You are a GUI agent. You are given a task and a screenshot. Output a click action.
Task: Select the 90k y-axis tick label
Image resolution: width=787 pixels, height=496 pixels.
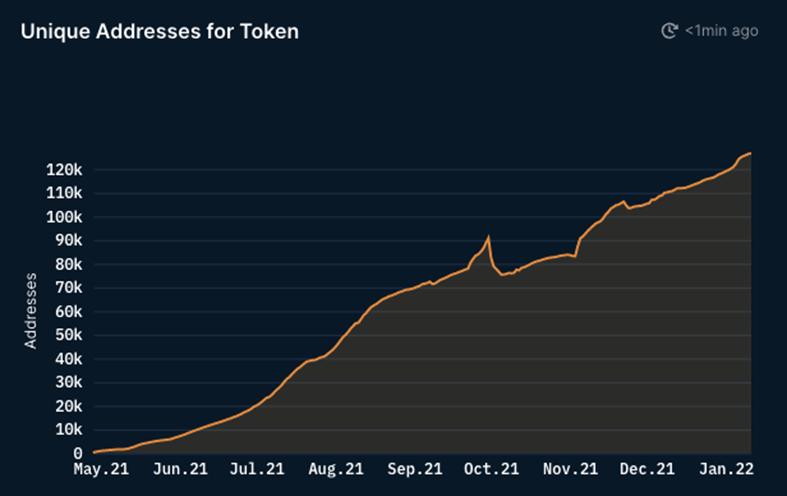point(67,241)
